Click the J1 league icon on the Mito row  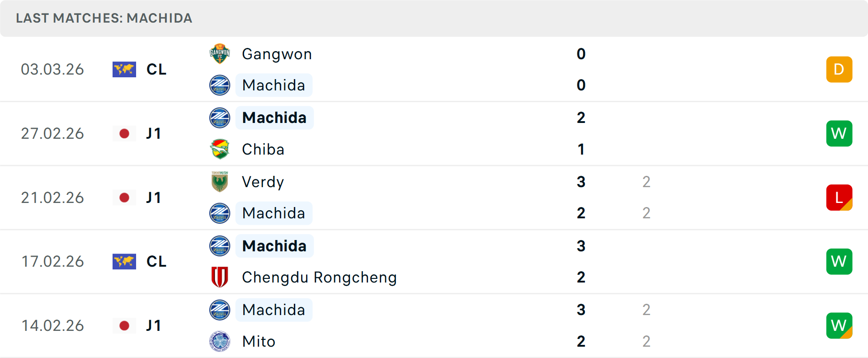pos(124,325)
